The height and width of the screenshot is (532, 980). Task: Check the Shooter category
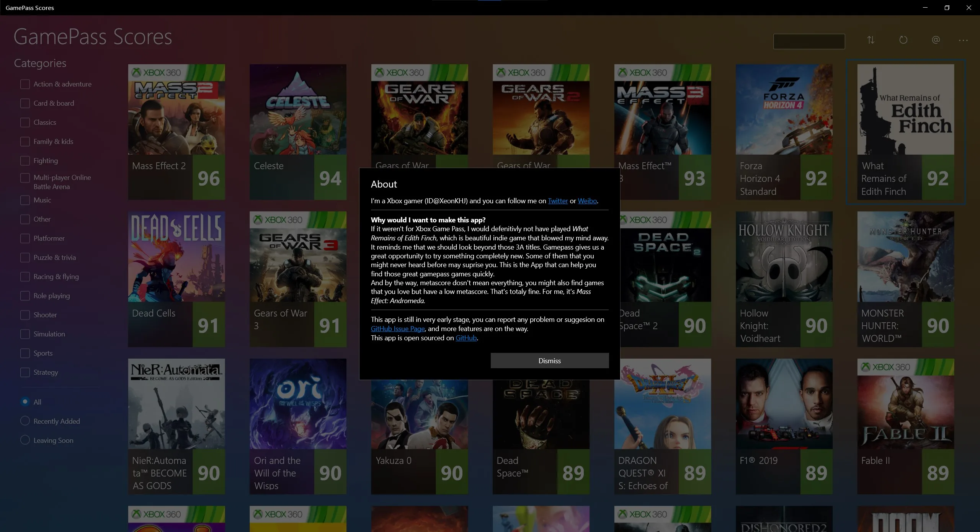click(x=25, y=315)
